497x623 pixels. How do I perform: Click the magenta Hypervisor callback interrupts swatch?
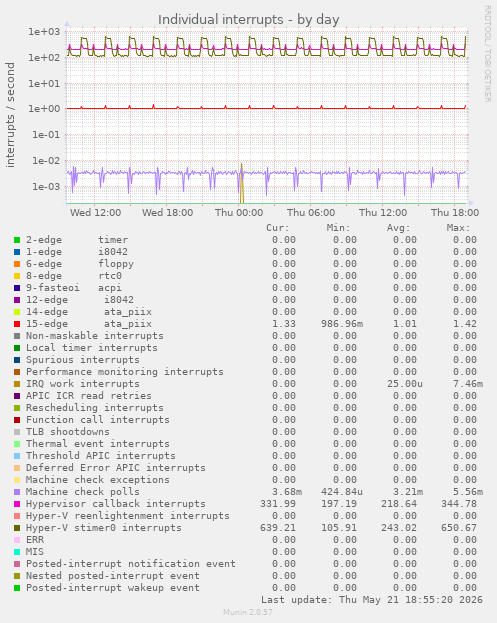click(17, 504)
